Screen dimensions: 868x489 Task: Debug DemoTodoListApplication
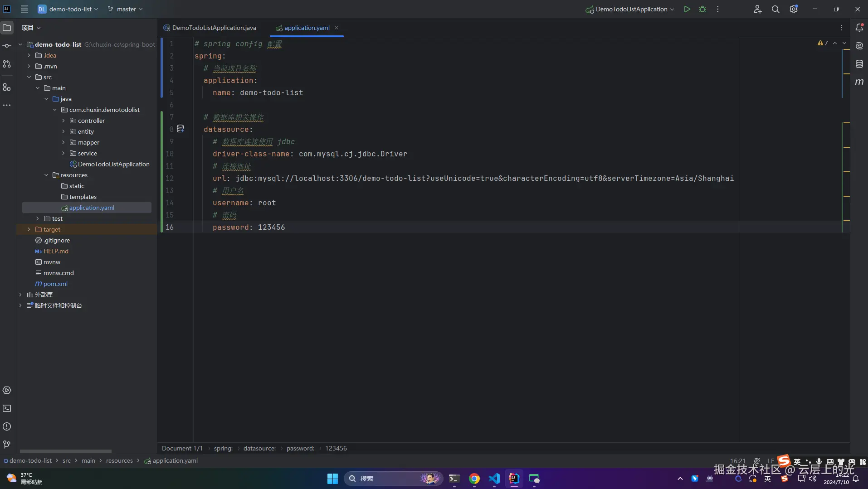pos(702,9)
